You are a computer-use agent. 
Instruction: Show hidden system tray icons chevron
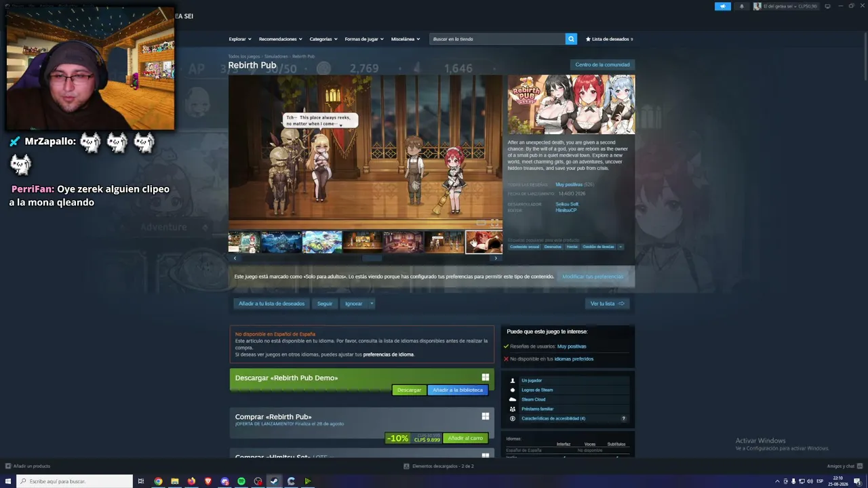click(777, 481)
